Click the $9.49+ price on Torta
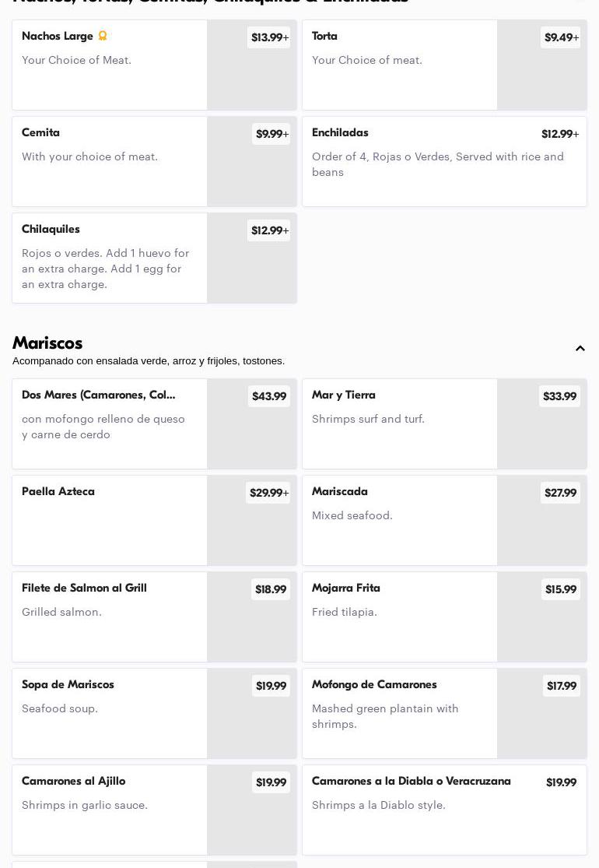 pos(561,37)
